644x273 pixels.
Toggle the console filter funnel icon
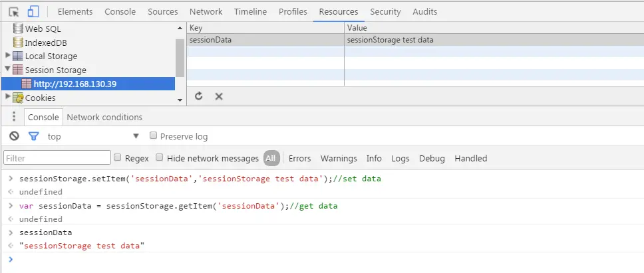[x=33, y=136]
